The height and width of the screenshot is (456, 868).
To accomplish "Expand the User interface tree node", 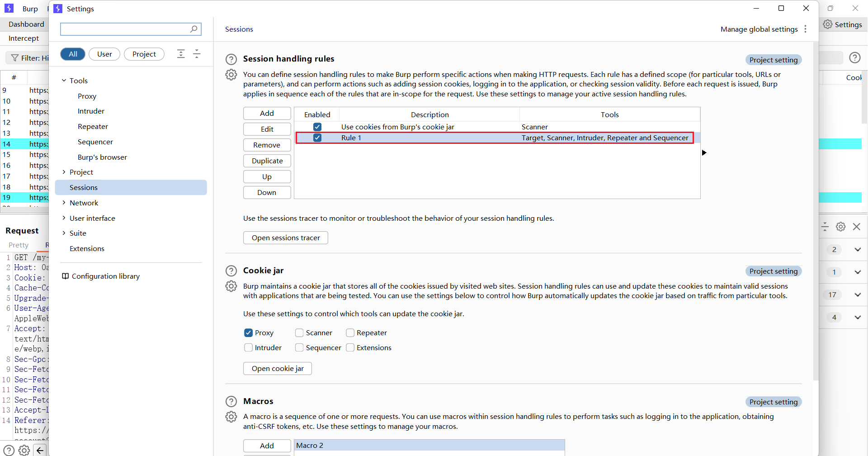I will [64, 218].
